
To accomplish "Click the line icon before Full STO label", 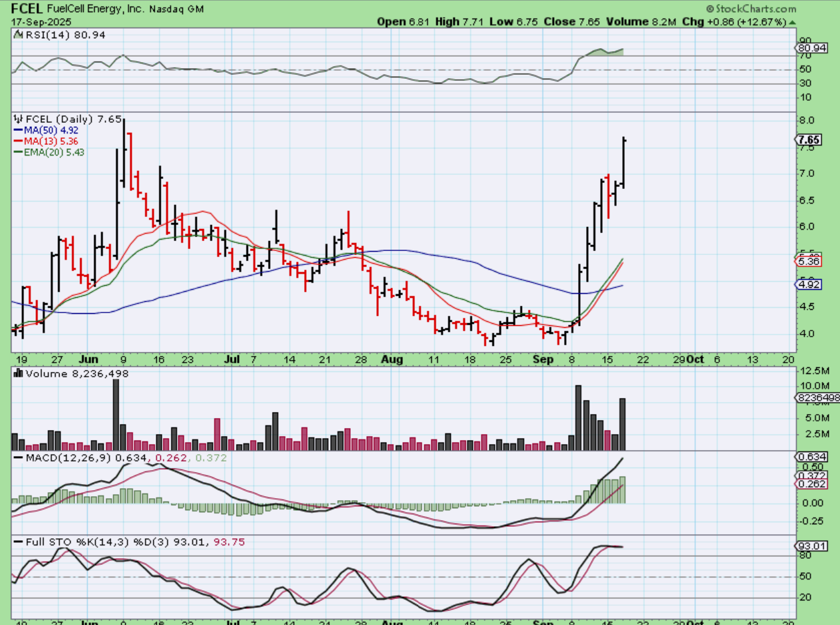I will click(x=17, y=542).
